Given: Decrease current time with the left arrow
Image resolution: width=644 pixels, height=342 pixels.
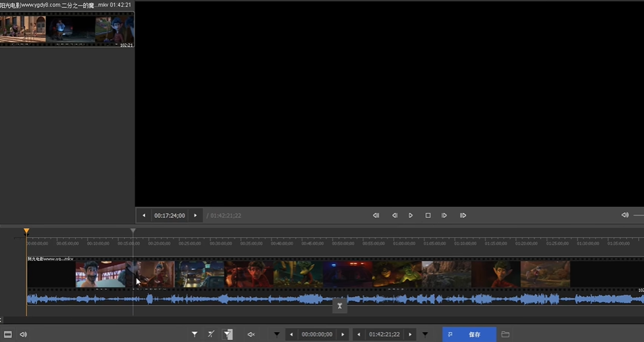Looking at the screenshot, I should [144, 215].
